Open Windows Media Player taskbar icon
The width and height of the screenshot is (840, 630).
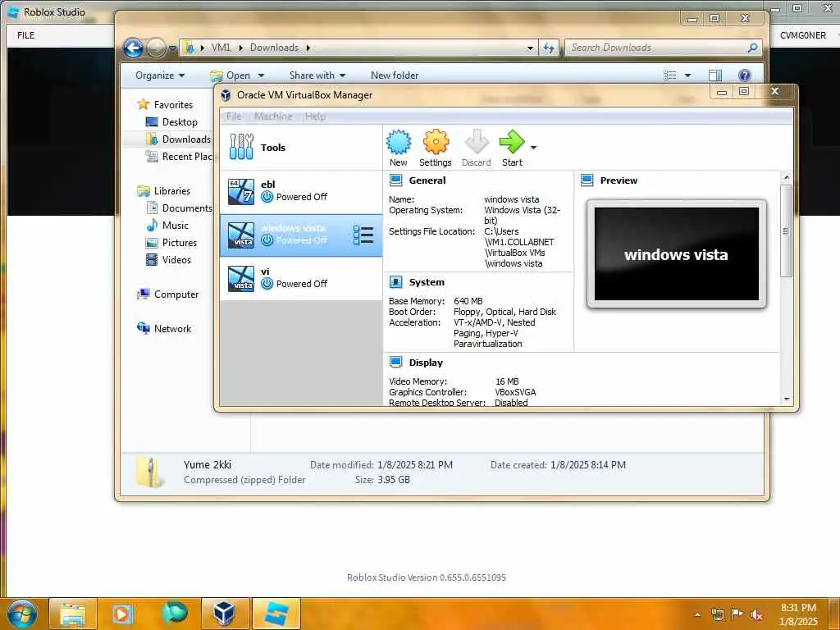[x=121, y=614]
